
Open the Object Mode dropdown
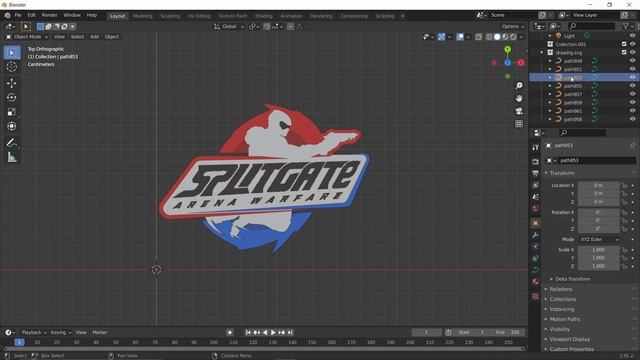pyautogui.click(x=27, y=37)
